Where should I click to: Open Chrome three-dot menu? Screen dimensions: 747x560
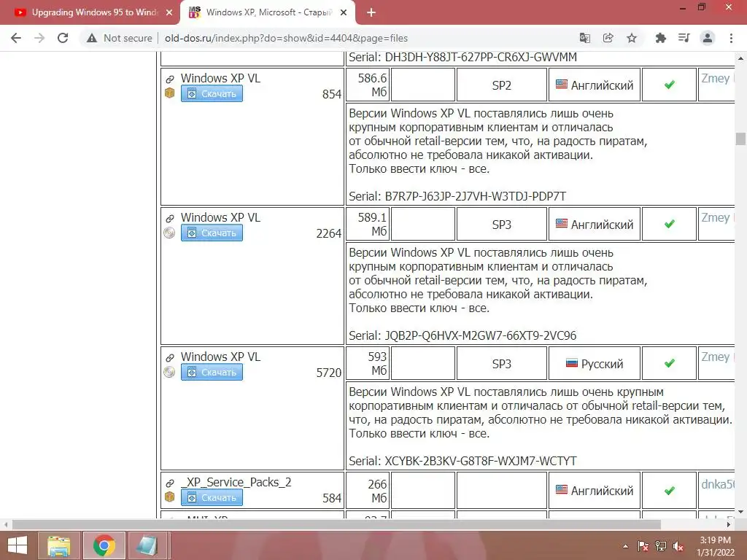click(731, 38)
